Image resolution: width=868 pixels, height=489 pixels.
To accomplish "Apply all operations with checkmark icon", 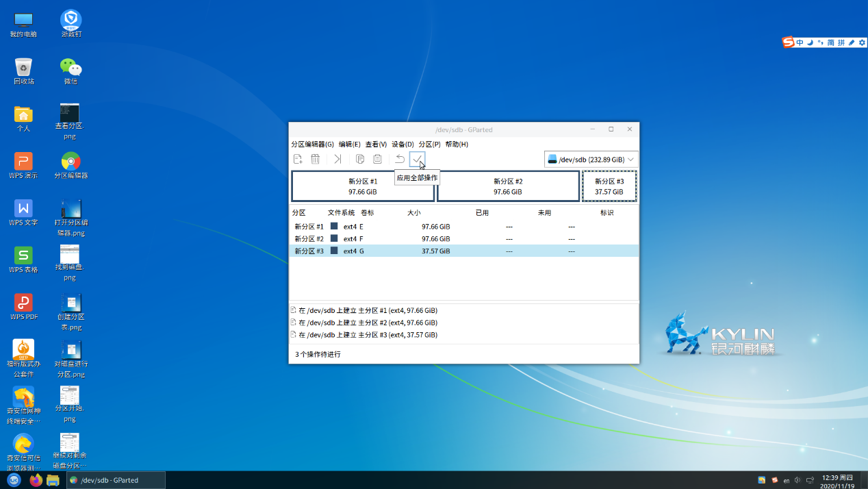I will click(x=417, y=159).
